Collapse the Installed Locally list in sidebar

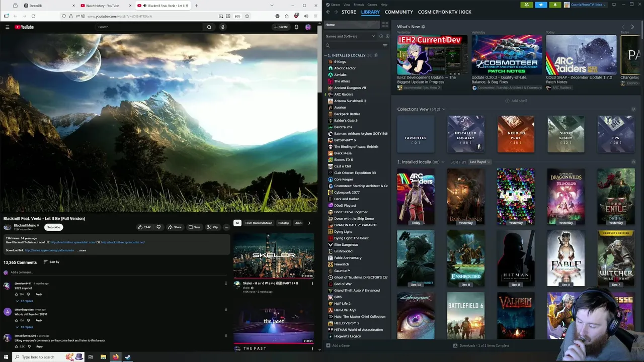click(x=326, y=55)
